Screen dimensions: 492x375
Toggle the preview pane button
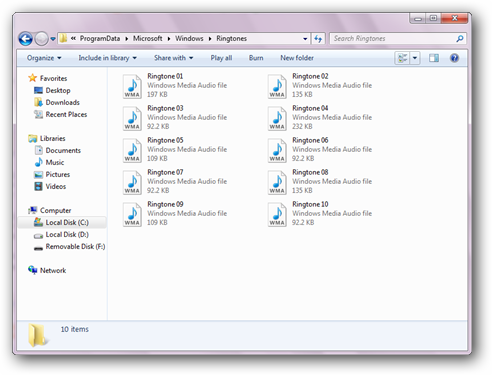coord(434,58)
